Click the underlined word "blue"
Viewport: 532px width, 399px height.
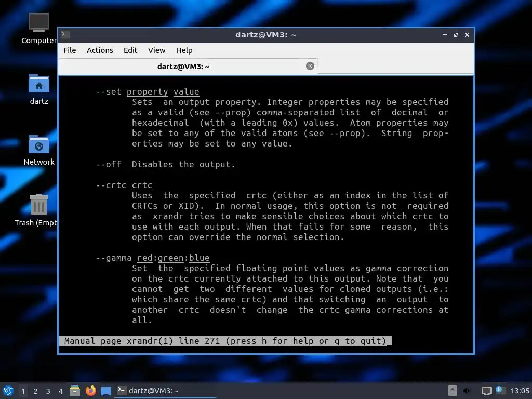click(199, 258)
